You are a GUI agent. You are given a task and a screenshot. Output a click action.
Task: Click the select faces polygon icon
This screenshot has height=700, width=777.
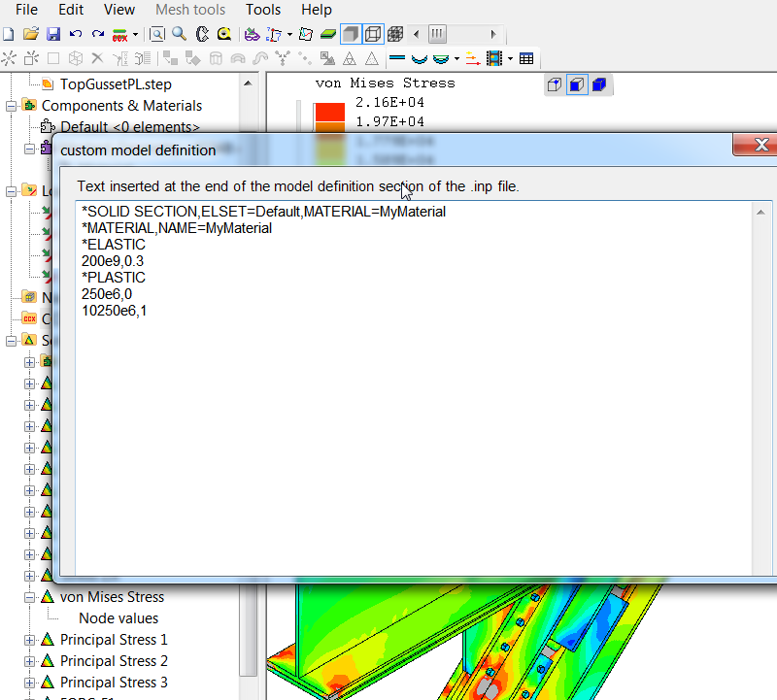pos(306,34)
